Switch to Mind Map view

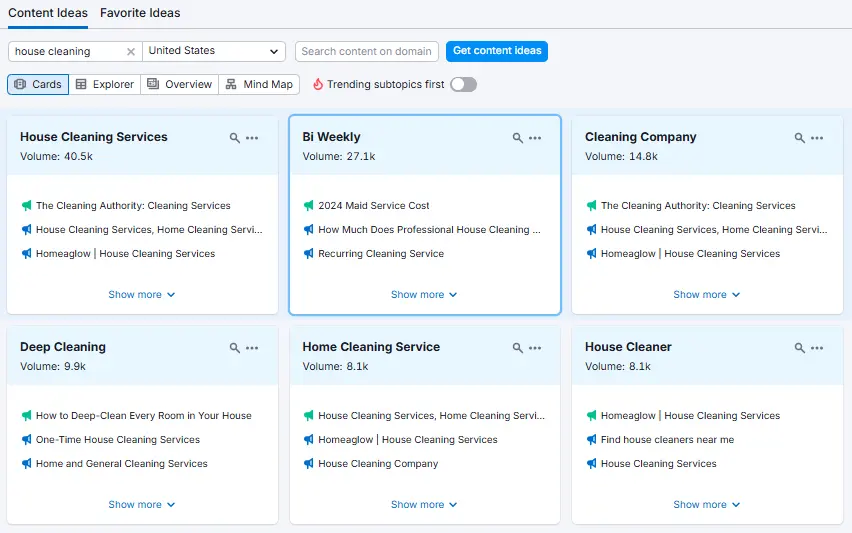259,85
